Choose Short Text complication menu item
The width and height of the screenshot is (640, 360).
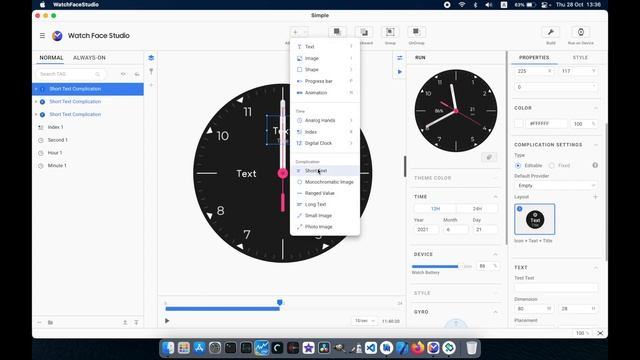[325, 171]
